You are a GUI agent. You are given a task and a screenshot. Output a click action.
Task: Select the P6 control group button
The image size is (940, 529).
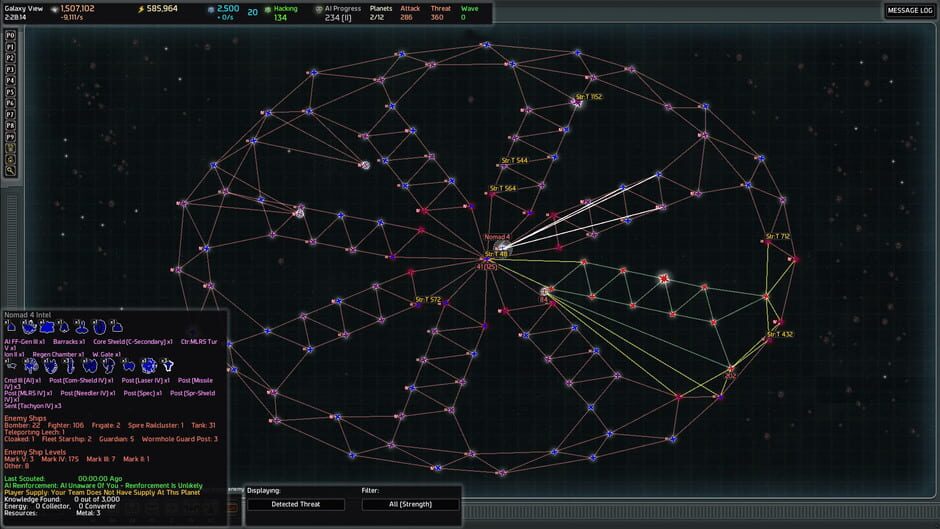click(x=10, y=103)
